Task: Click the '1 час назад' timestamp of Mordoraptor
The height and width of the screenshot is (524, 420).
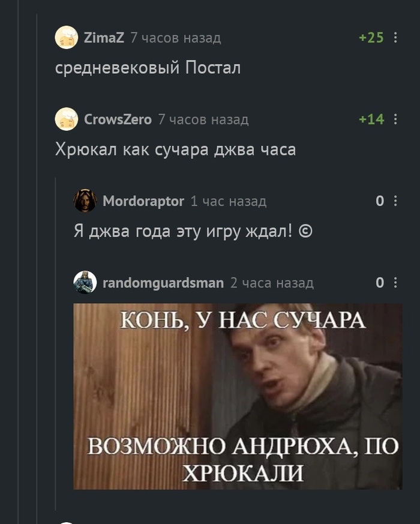Action: 229,201
